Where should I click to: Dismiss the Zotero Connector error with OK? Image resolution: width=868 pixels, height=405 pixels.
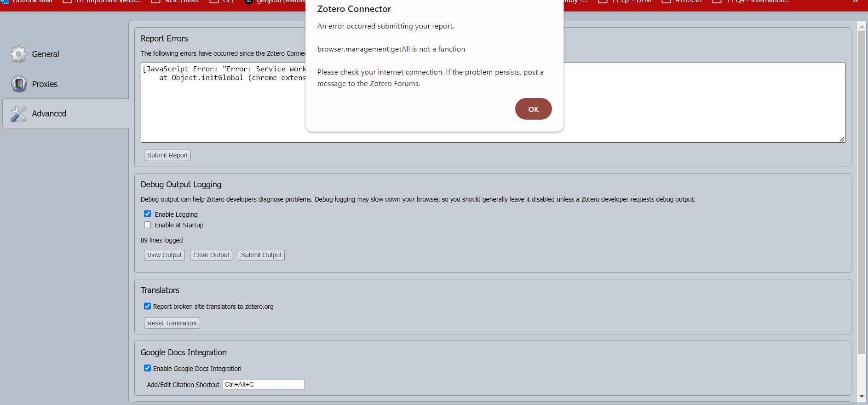(x=533, y=109)
